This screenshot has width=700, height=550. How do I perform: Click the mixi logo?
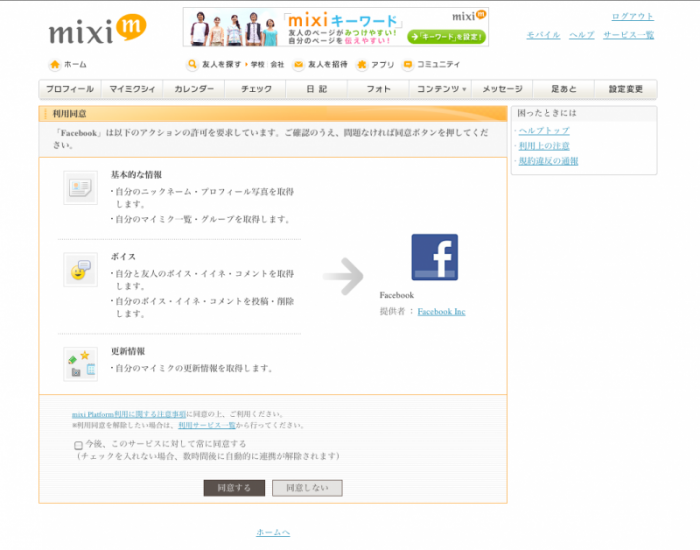(x=97, y=29)
